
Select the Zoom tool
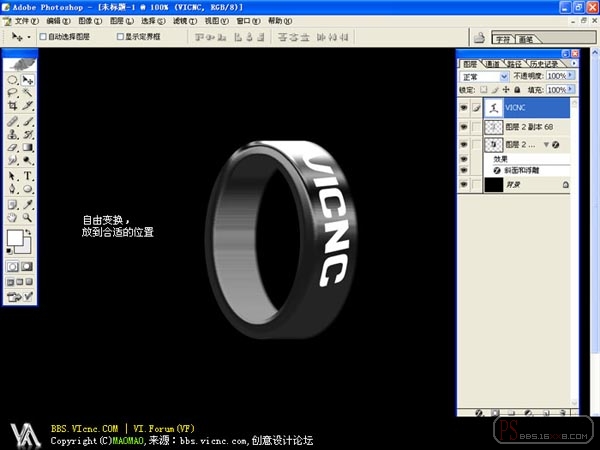point(28,218)
